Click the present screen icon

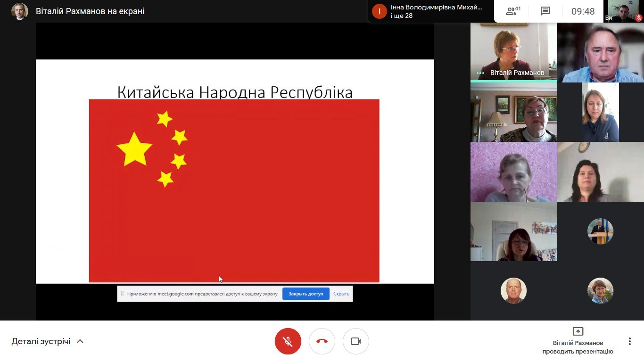click(578, 331)
